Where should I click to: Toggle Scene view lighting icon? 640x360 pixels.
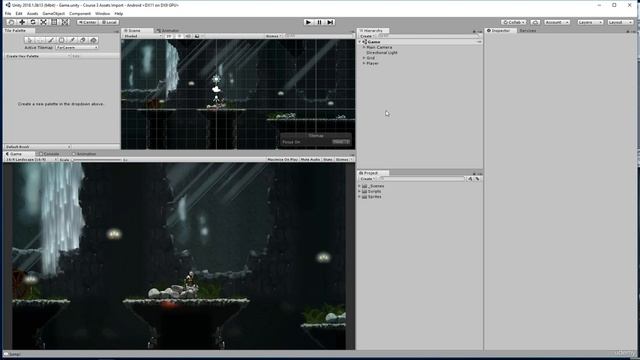pos(179,36)
